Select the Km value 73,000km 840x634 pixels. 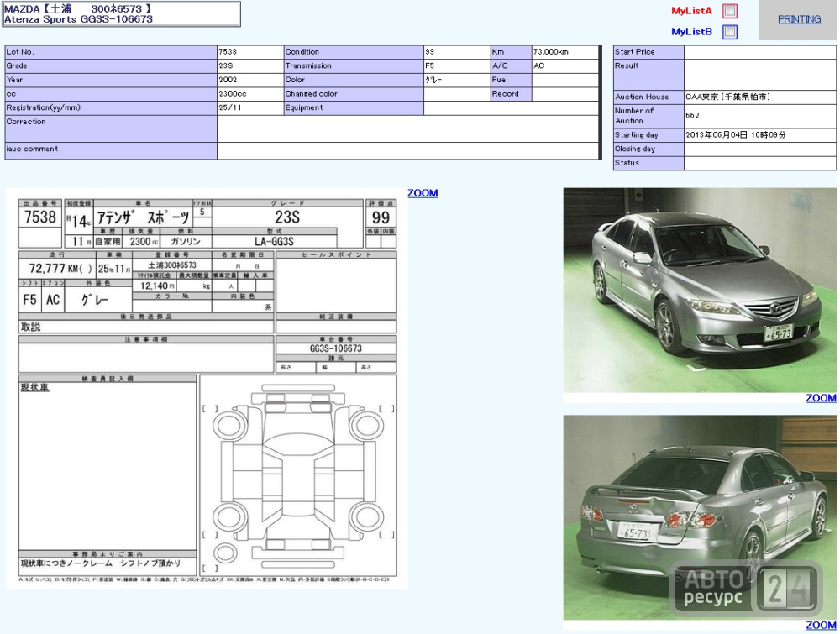[x=551, y=52]
